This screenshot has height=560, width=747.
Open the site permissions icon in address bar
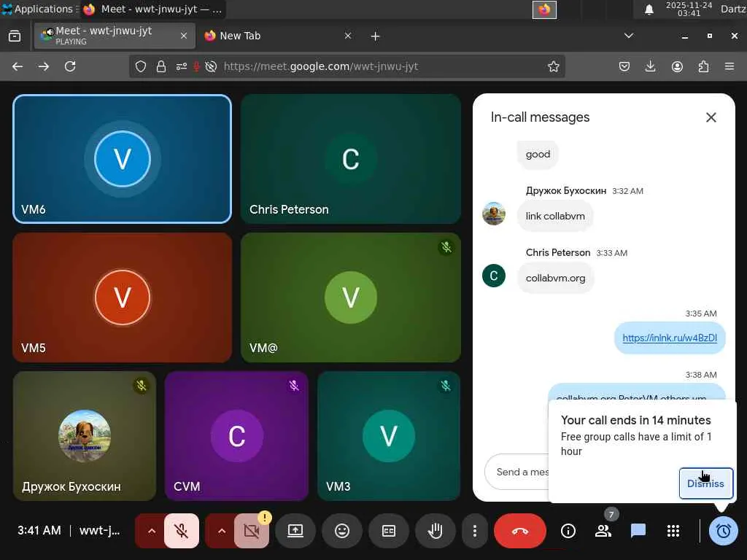coord(182,66)
